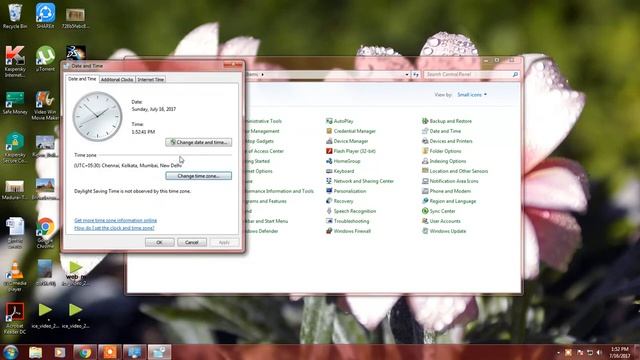Screen dimensions: 640x360
Task: Open Recovery in Control Panel
Action: (x=340, y=201)
